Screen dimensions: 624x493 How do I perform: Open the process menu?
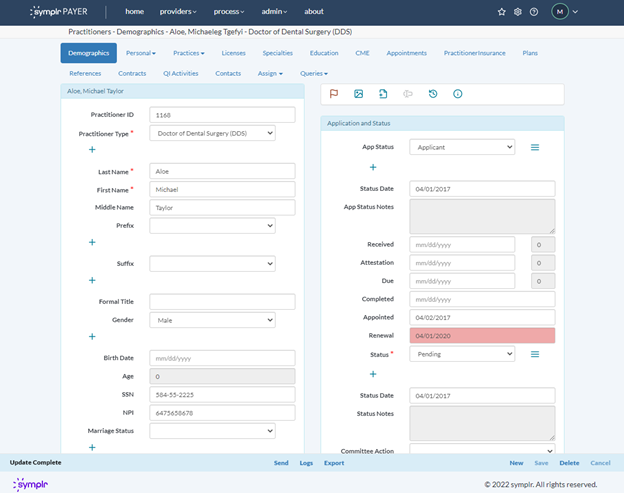[229, 12]
